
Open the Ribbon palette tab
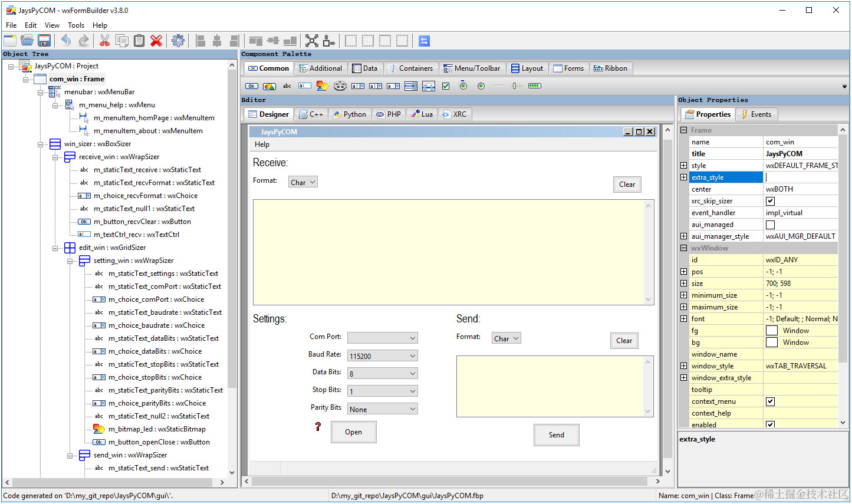tap(611, 68)
